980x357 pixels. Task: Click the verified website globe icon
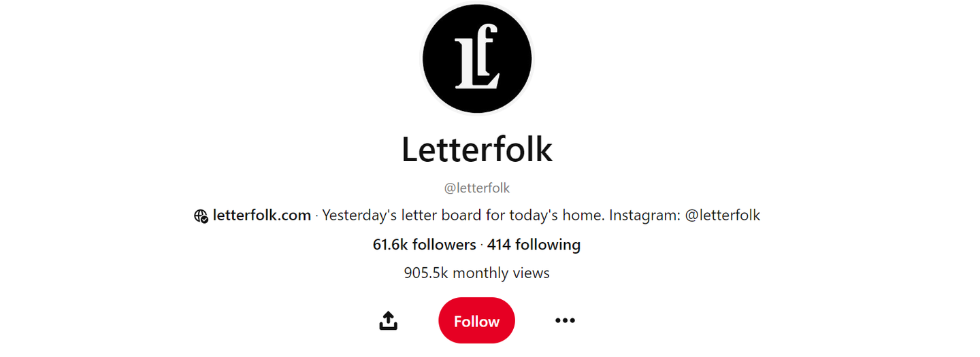[x=201, y=216]
